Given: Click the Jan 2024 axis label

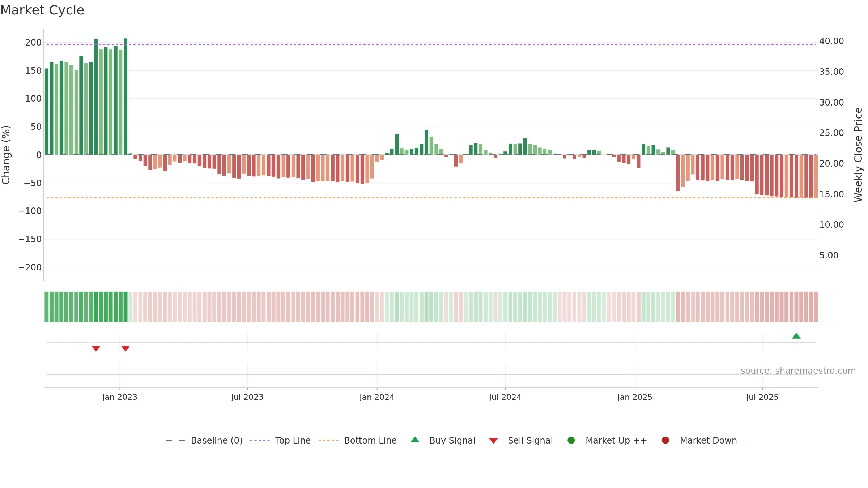Looking at the screenshot, I should click(x=377, y=397).
